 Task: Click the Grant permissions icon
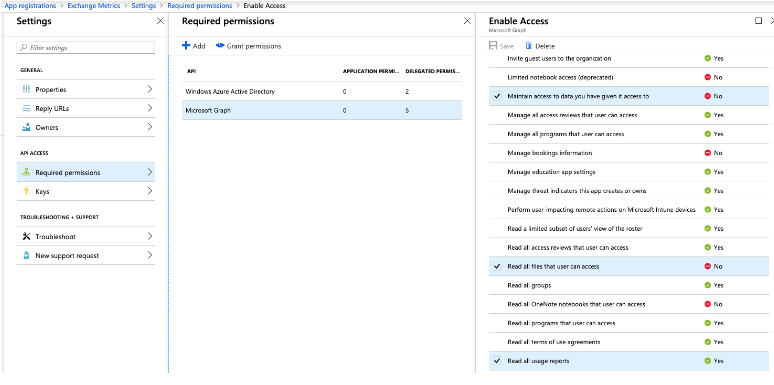tap(220, 45)
